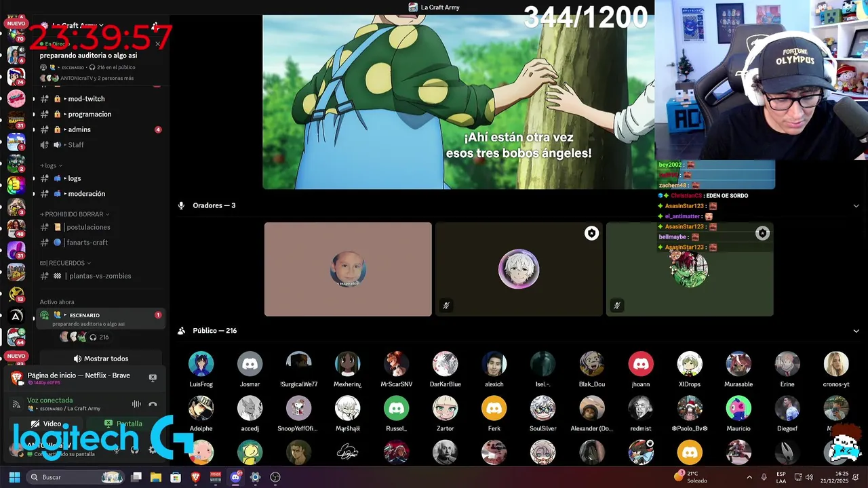Select the first speaker tile with beige background
The image size is (868, 488).
click(x=348, y=269)
